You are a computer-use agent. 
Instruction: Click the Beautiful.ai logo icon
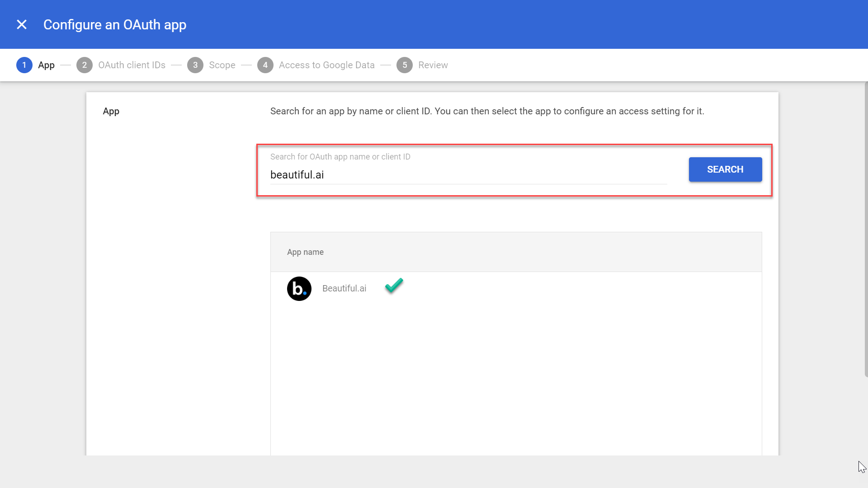[x=299, y=289]
